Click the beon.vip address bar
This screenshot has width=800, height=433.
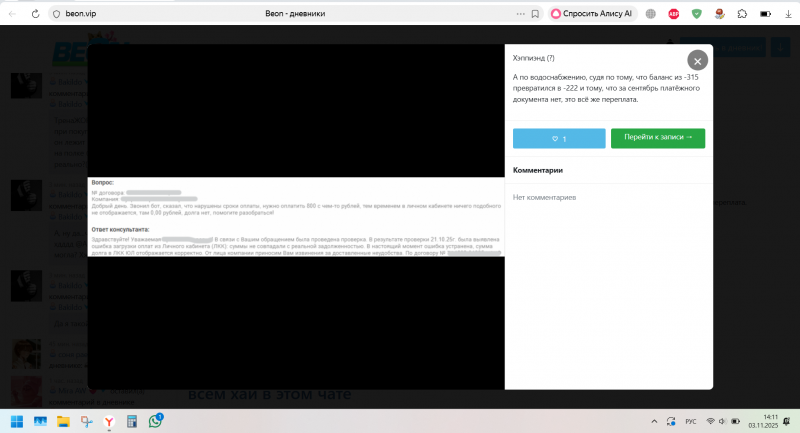pos(250,14)
